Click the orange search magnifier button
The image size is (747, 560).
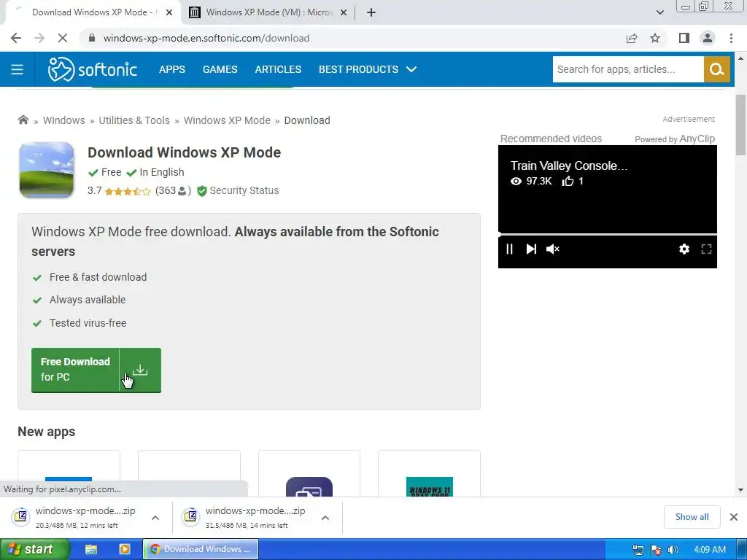pyautogui.click(x=716, y=69)
